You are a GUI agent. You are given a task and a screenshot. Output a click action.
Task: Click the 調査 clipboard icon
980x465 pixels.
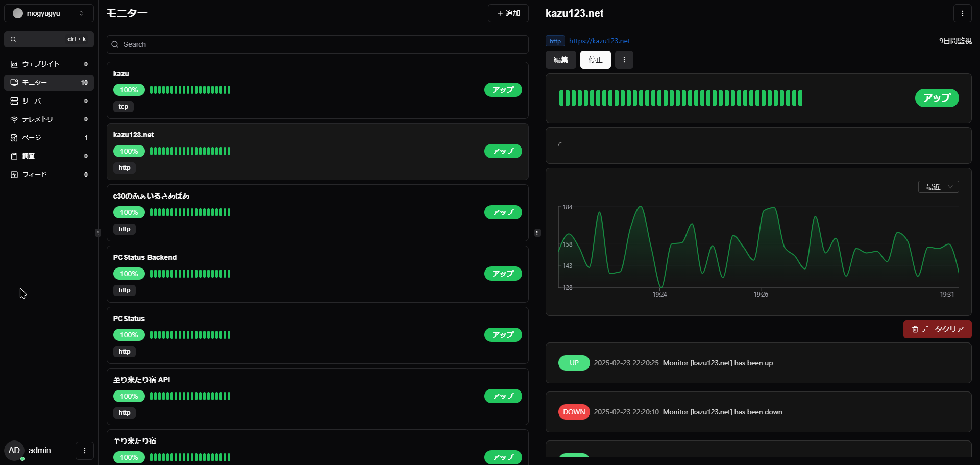click(14, 156)
